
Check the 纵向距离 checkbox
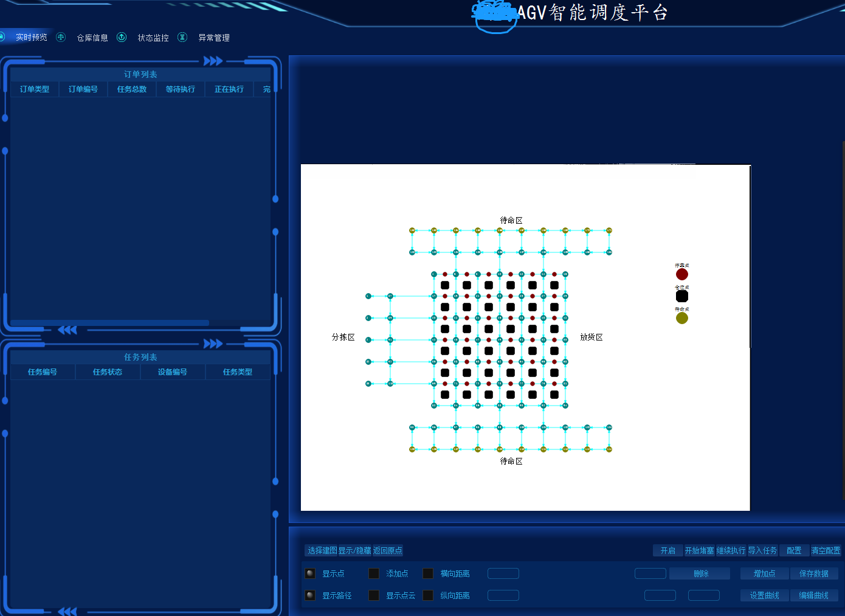(x=428, y=595)
